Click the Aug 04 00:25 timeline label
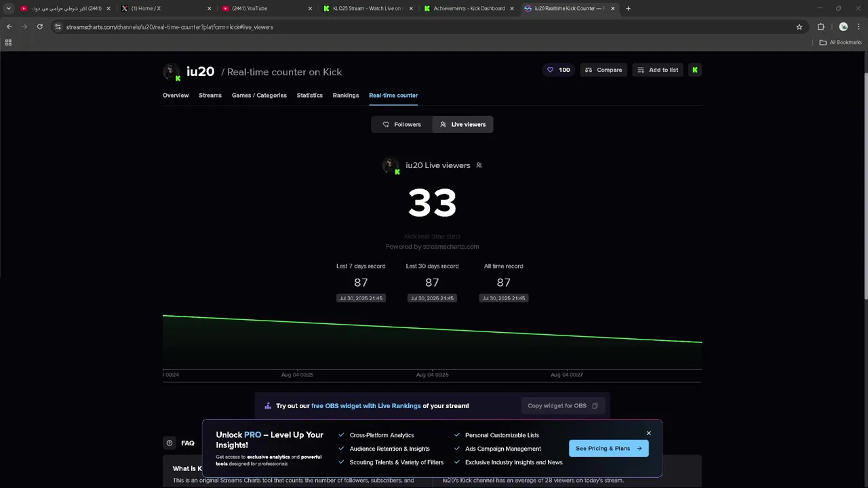Viewport: 868px width, 488px height. pyautogui.click(x=297, y=374)
